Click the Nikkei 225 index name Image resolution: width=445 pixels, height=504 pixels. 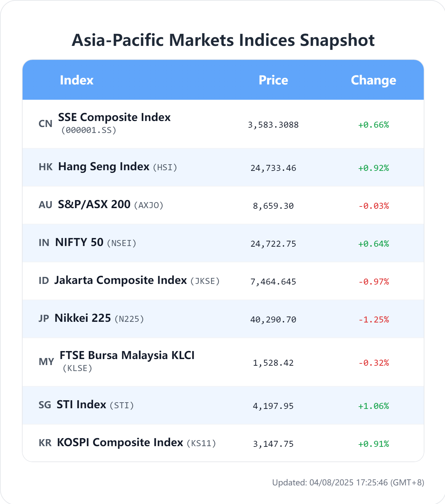[x=83, y=318]
